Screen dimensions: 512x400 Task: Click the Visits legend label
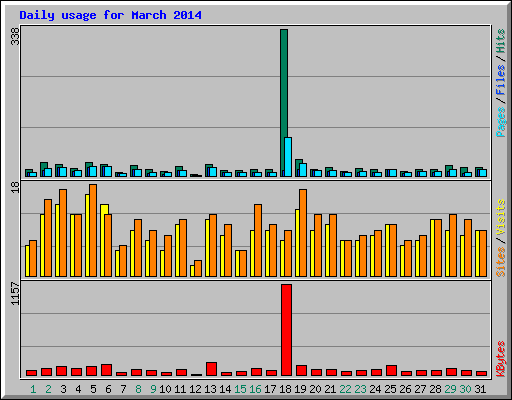click(500, 217)
